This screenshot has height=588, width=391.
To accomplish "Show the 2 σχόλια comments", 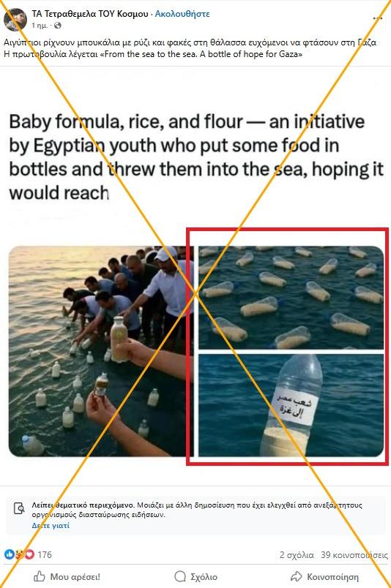I will (x=297, y=555).
